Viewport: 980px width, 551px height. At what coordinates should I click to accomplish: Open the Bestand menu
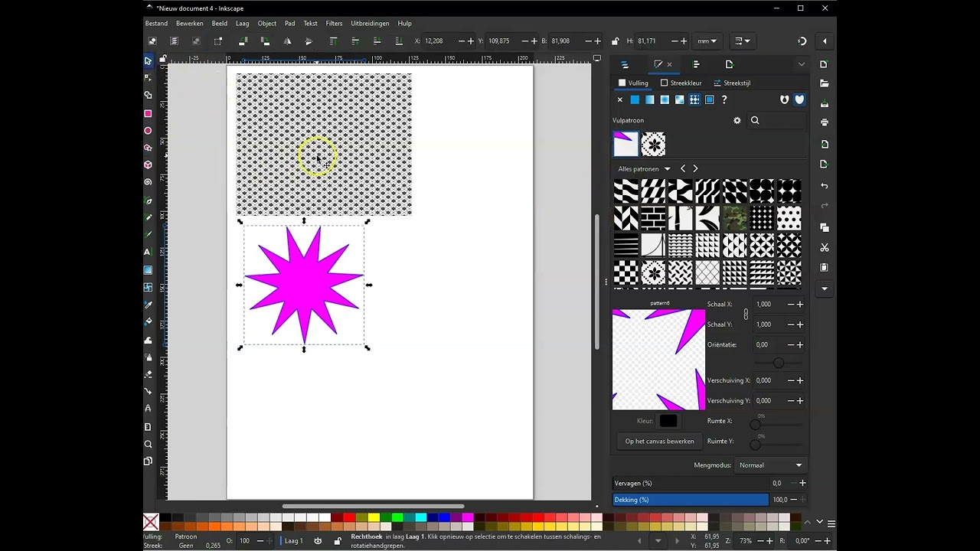(156, 24)
